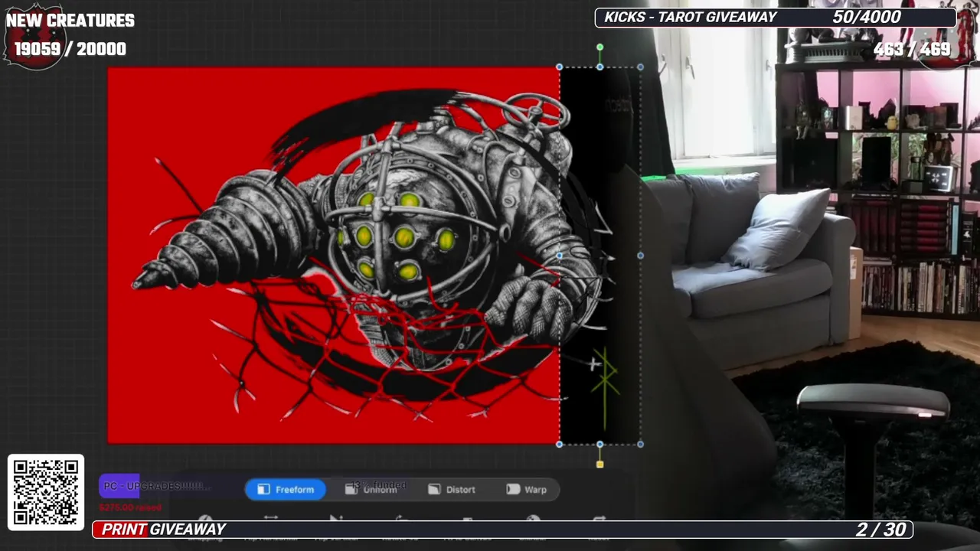Click the bottom-right corner transform handle
This screenshot has height=551, width=980.
(641, 444)
